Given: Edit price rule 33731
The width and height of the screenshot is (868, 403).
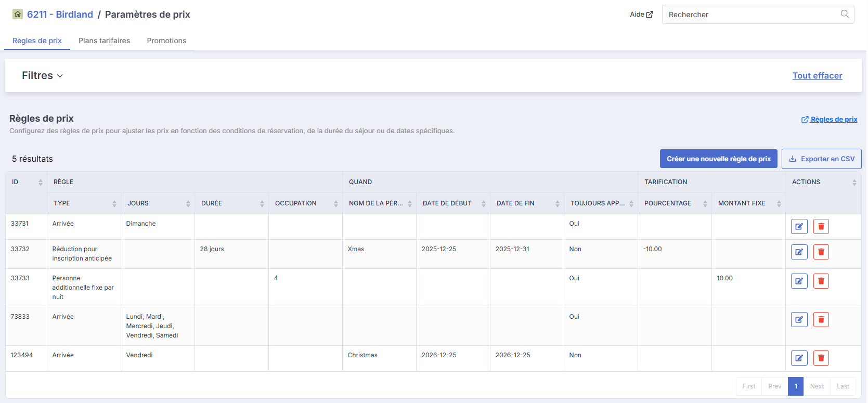Looking at the screenshot, I should [x=799, y=227].
